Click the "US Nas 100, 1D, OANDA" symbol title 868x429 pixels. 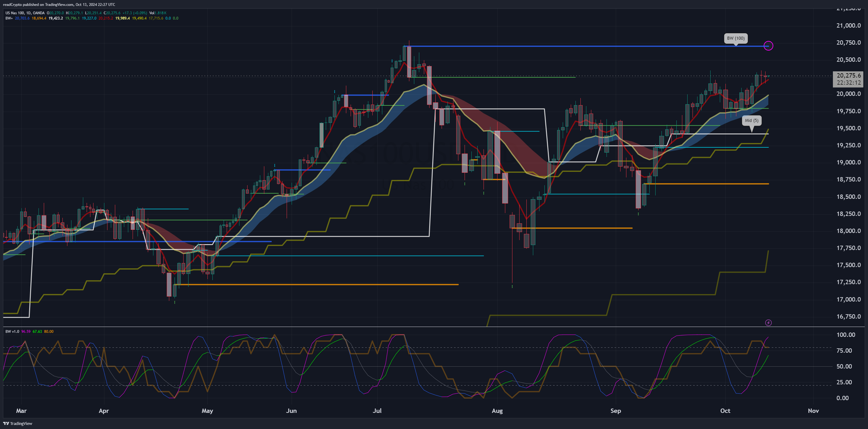pos(25,13)
